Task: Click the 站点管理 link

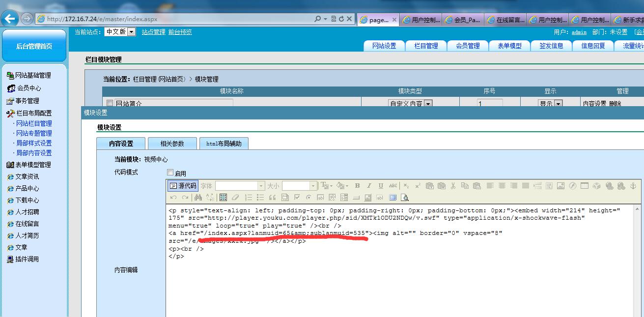Action: point(153,32)
